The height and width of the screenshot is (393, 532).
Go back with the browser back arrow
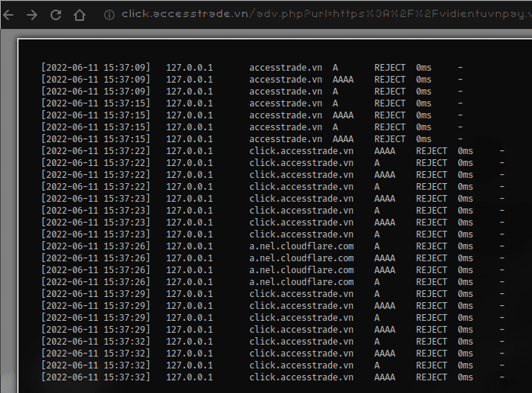(7, 15)
